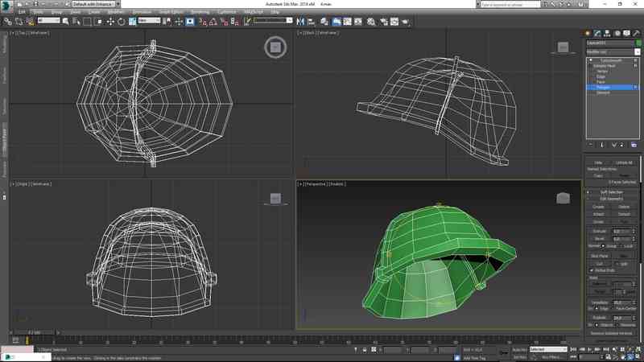Open the key mode Selected dropdown

pyautogui.click(x=548, y=350)
